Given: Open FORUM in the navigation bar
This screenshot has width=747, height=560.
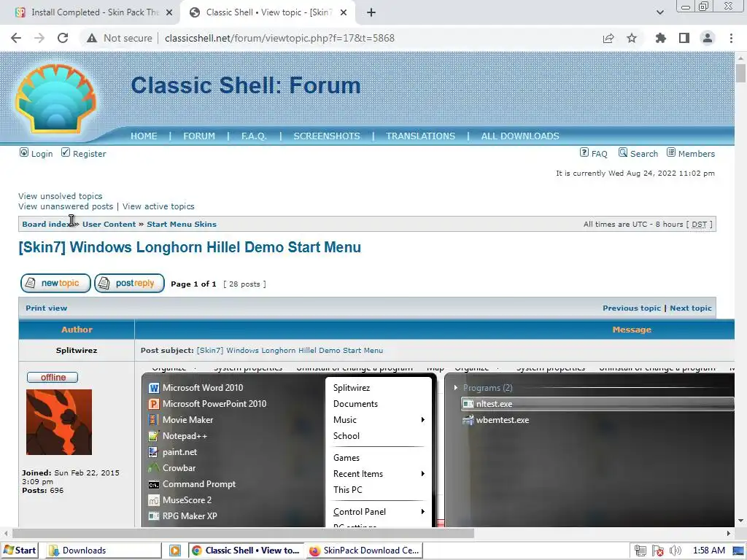Looking at the screenshot, I should (199, 136).
